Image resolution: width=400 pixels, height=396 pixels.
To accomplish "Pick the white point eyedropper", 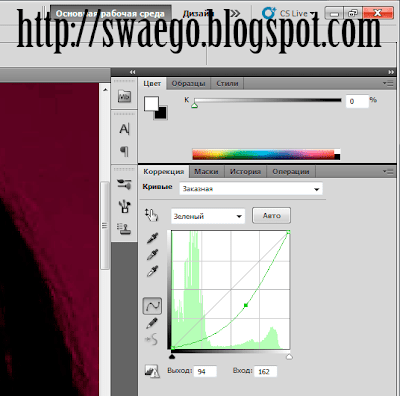I will click(152, 271).
